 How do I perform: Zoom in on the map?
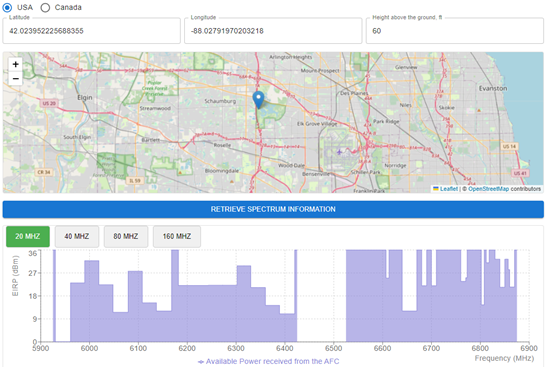[x=15, y=64]
